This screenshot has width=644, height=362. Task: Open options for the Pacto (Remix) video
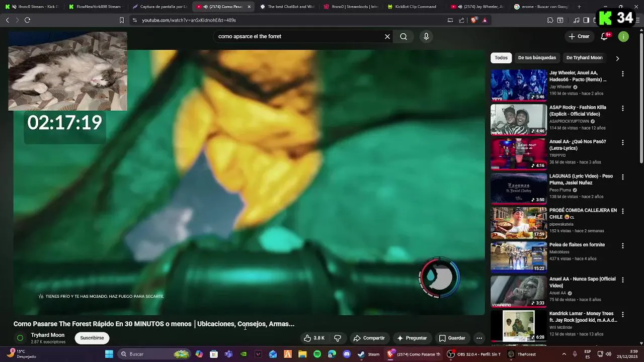pyautogui.click(x=622, y=74)
